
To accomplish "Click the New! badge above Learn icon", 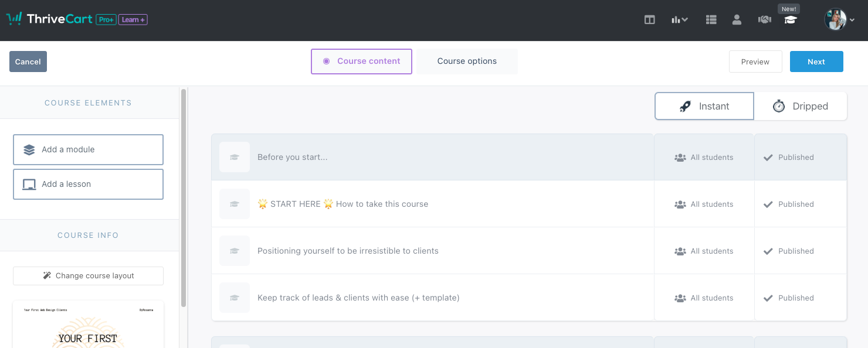I will click(x=789, y=9).
